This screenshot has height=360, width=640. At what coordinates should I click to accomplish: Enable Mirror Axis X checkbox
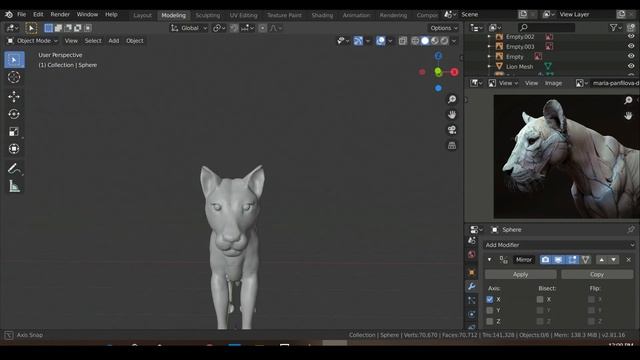coord(490,299)
